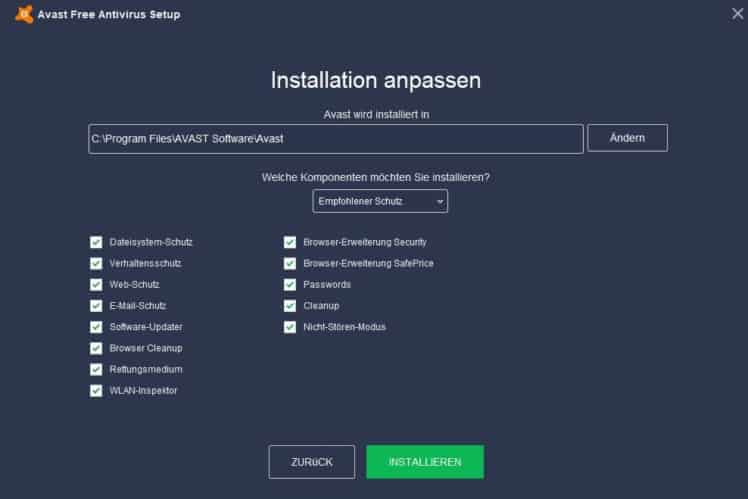Start installation with INSTALLIEREN
The image size is (748, 499).
click(x=425, y=462)
